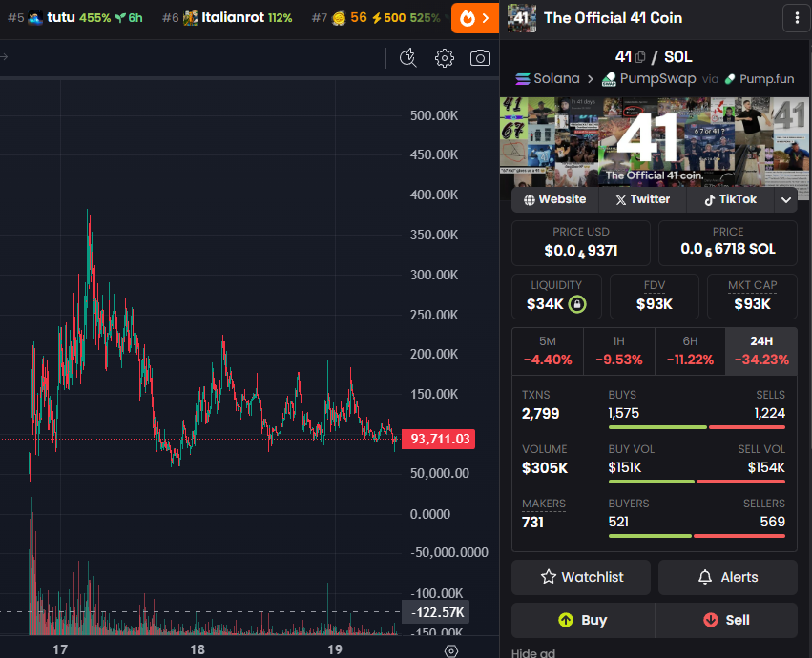
Task: Click The Official 41 Coin title
Action: coord(614,18)
